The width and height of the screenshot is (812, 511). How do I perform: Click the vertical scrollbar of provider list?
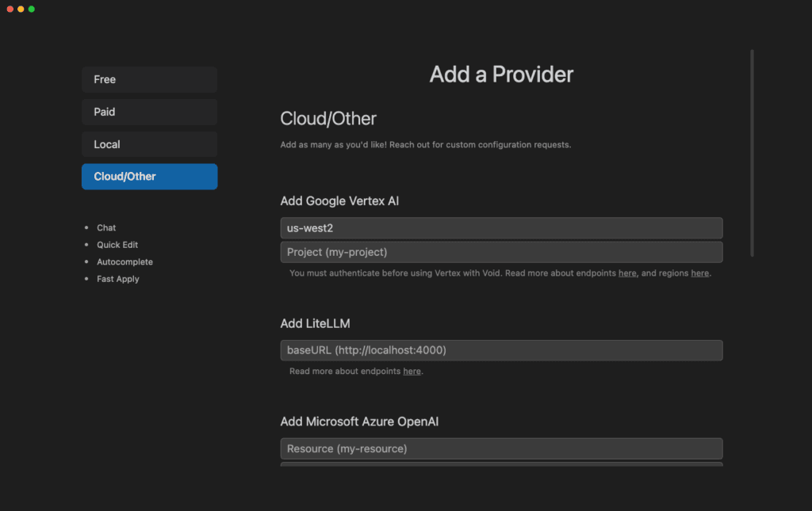[752, 153]
